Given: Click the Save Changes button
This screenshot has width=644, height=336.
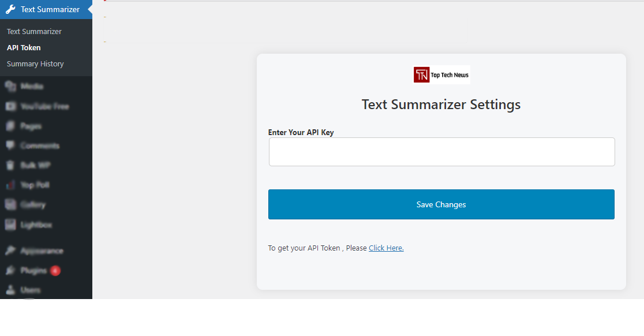Looking at the screenshot, I should [441, 204].
